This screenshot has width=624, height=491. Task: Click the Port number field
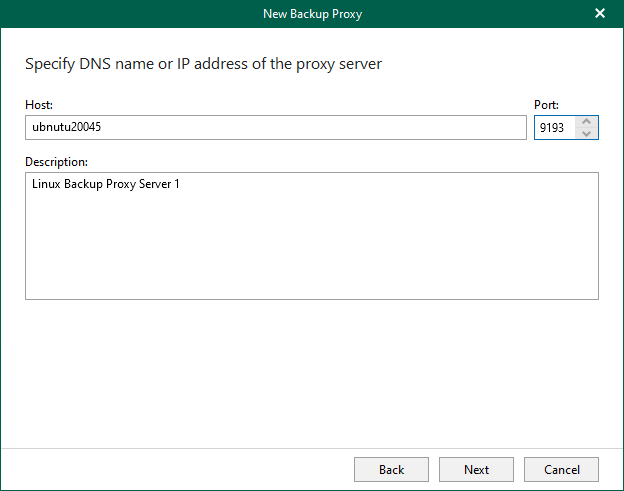click(555, 128)
